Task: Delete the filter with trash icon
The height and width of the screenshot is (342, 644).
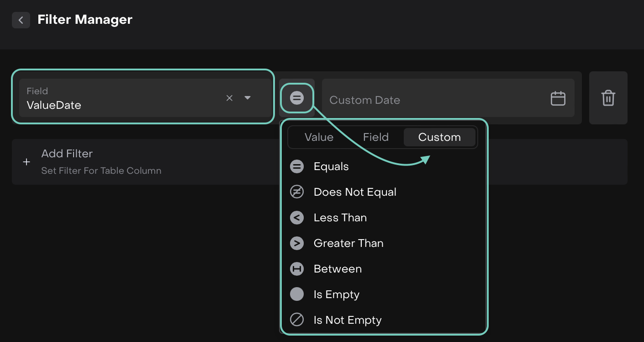Action: (608, 98)
